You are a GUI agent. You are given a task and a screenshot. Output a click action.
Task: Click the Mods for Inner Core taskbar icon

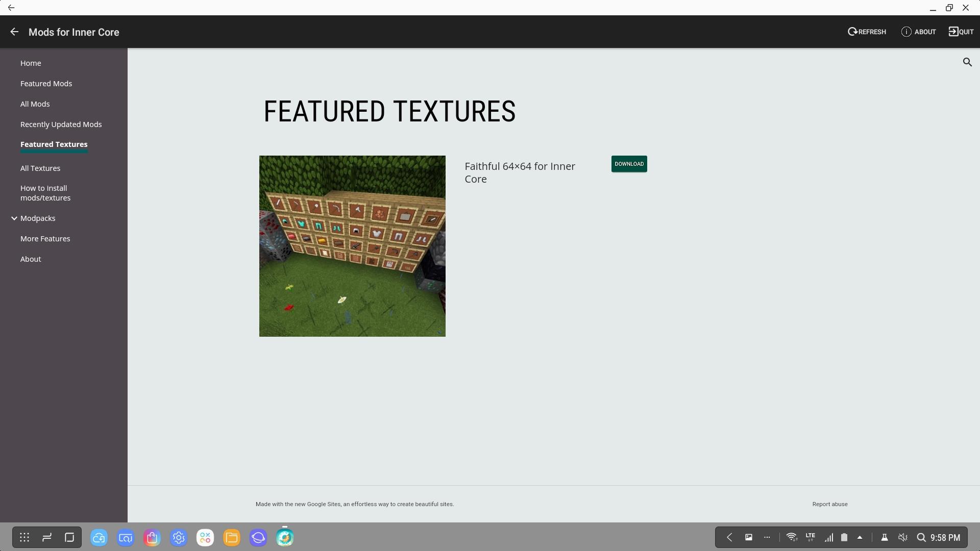(285, 538)
